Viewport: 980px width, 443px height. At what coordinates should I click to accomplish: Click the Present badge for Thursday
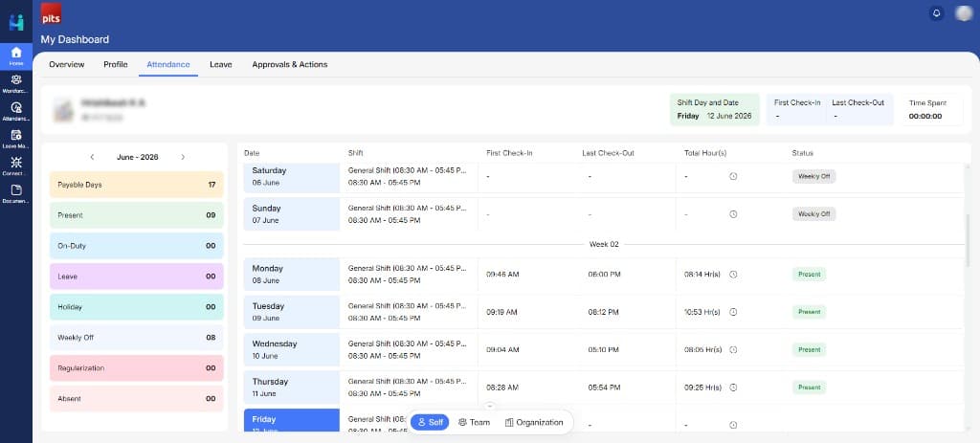point(809,388)
